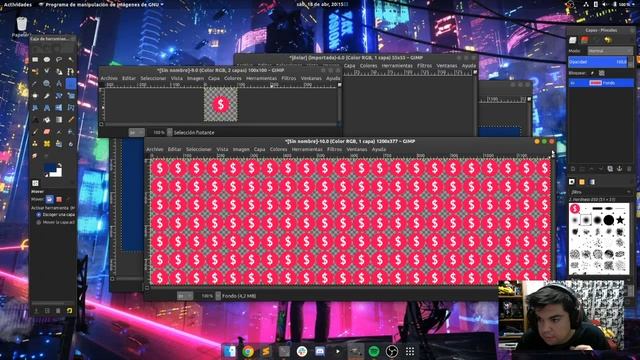Select the Clone stamp tool

click(35, 144)
